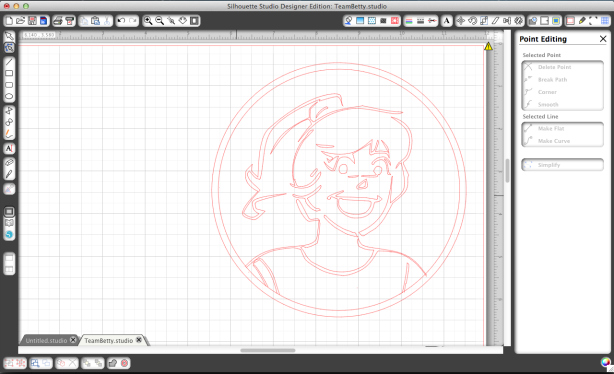Switch to the Untitled.studio tab
Image resolution: width=614 pixels, height=374 pixels.
click(46, 341)
